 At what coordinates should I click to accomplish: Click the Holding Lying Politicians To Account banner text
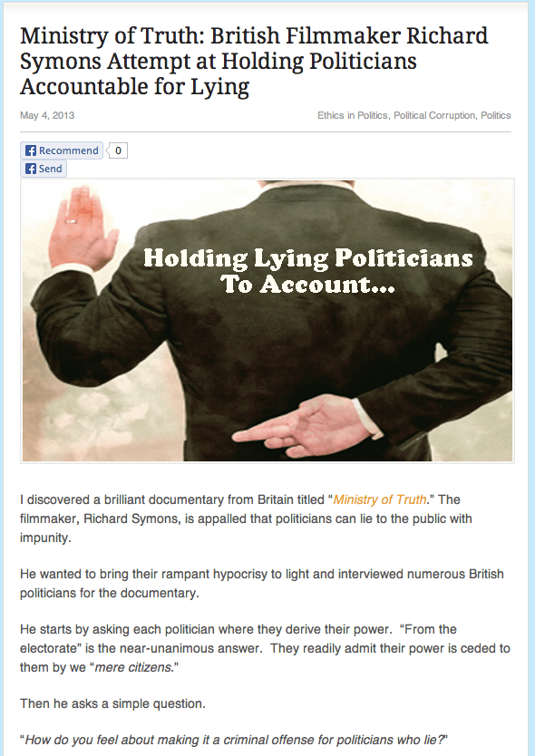click(307, 271)
